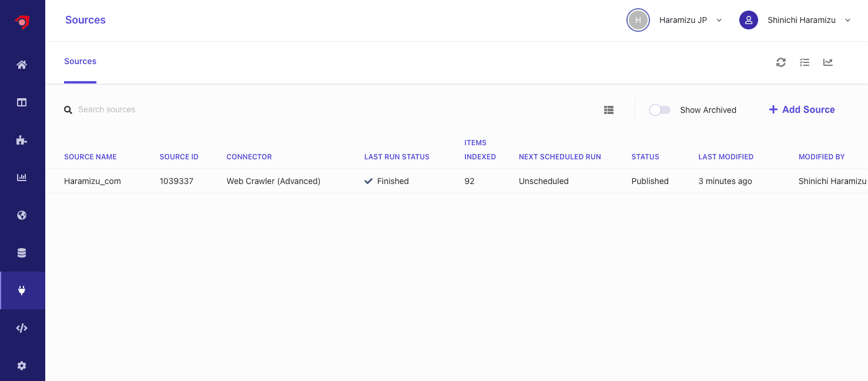Open the bar chart analytics sidebar icon

(x=22, y=178)
